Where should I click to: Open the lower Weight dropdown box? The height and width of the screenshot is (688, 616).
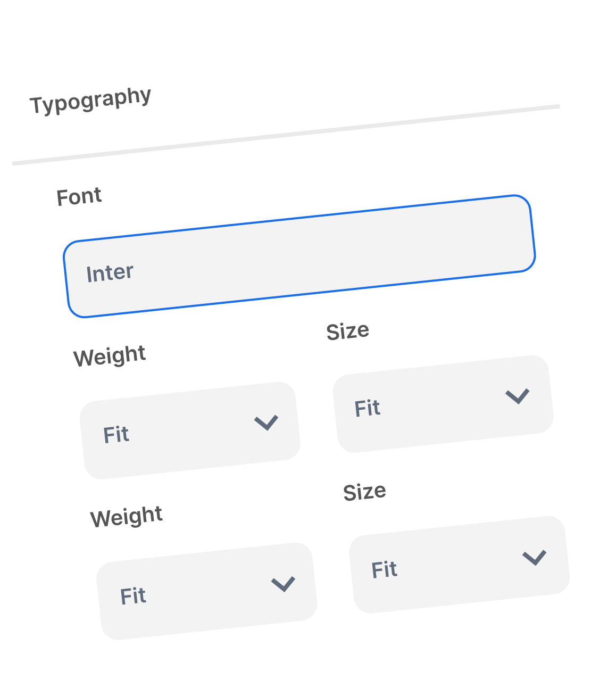pyautogui.click(x=207, y=591)
